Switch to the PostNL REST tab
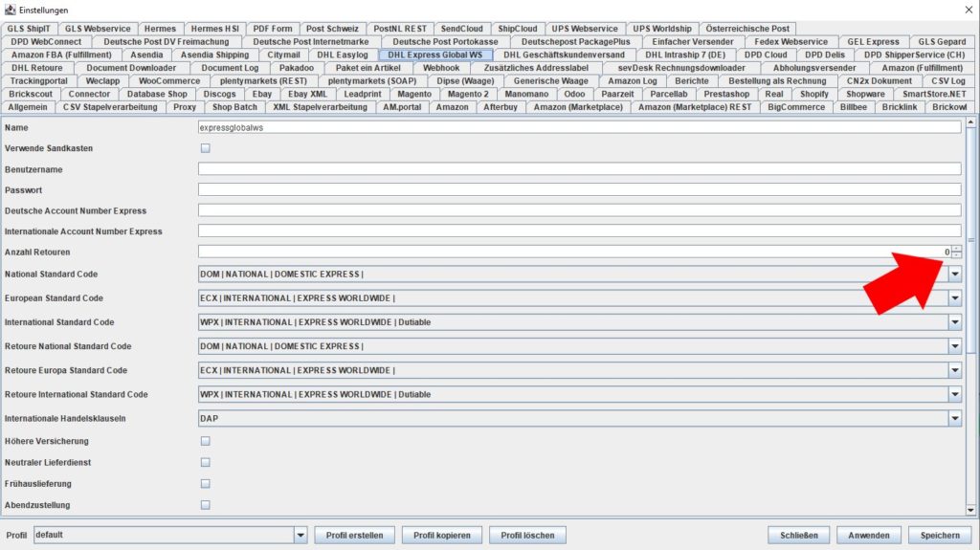This screenshot has width=980, height=550. coord(400,29)
